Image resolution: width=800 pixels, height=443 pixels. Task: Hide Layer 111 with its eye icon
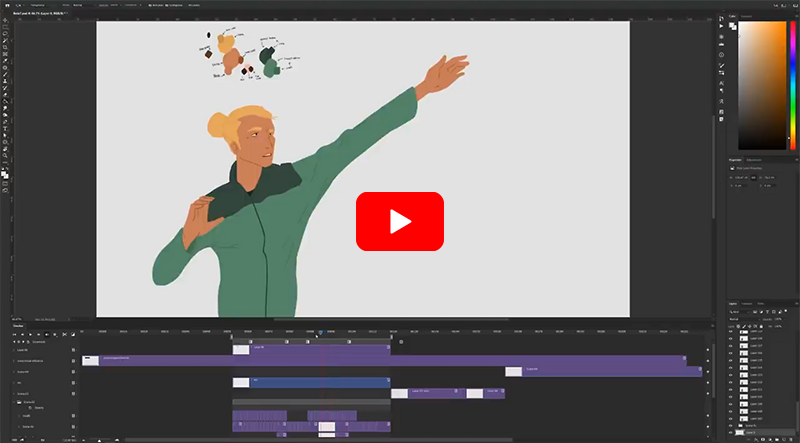[731, 389]
